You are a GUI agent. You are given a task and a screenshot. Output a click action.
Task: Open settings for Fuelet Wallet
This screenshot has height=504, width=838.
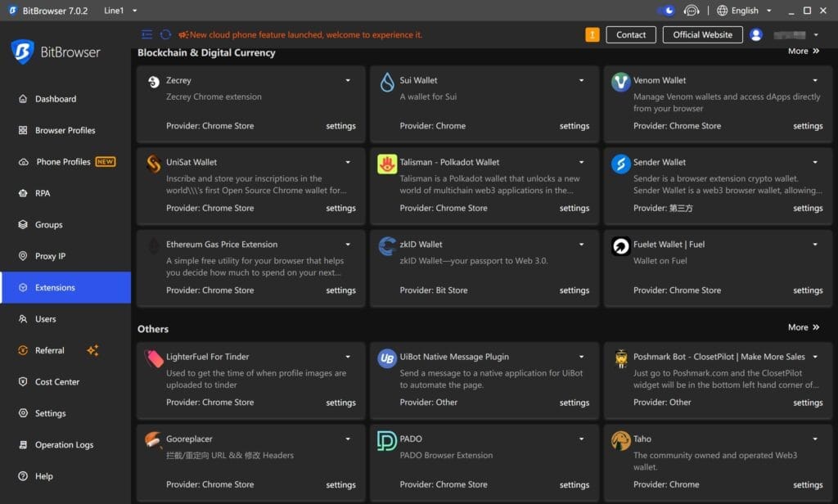click(x=808, y=290)
